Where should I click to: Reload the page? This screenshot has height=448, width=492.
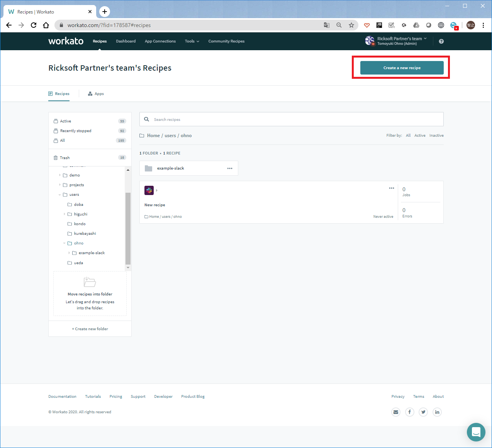click(34, 25)
